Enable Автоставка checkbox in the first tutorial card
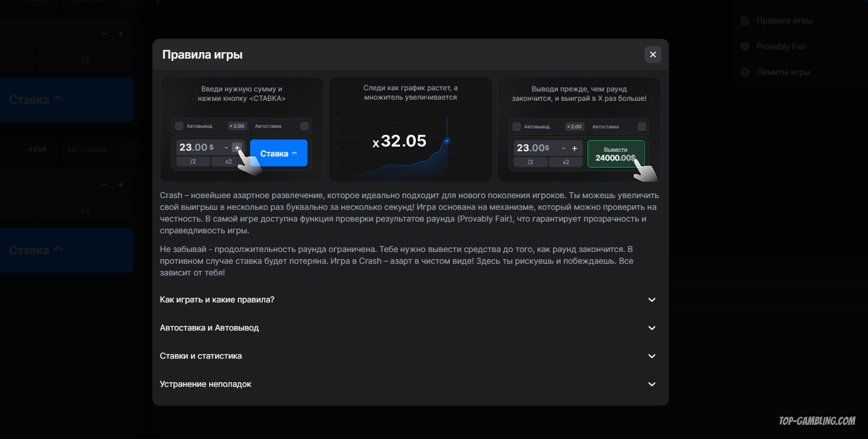Screen dimensions: 868x439 coord(304,126)
